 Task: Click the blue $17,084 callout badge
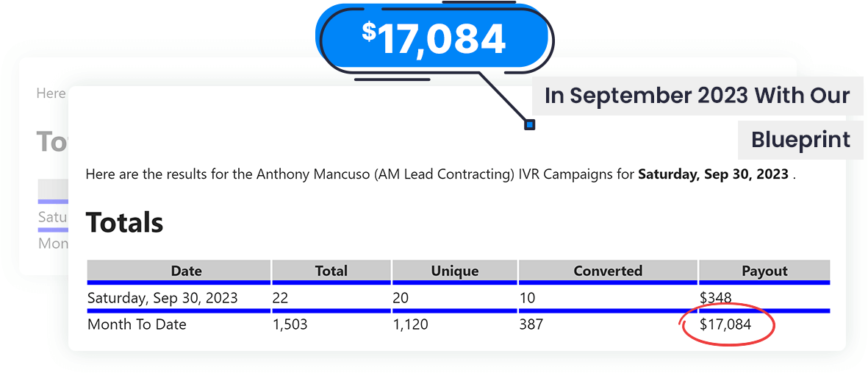pos(434,38)
